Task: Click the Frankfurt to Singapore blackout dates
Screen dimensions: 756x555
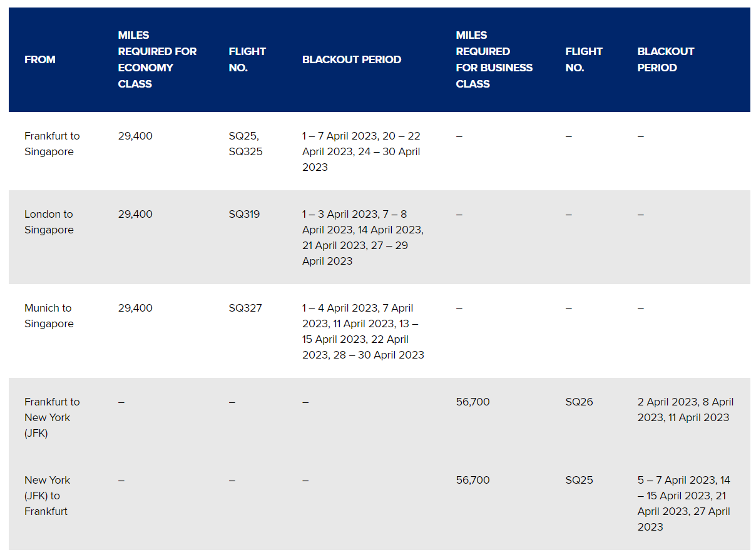Action: point(361,151)
